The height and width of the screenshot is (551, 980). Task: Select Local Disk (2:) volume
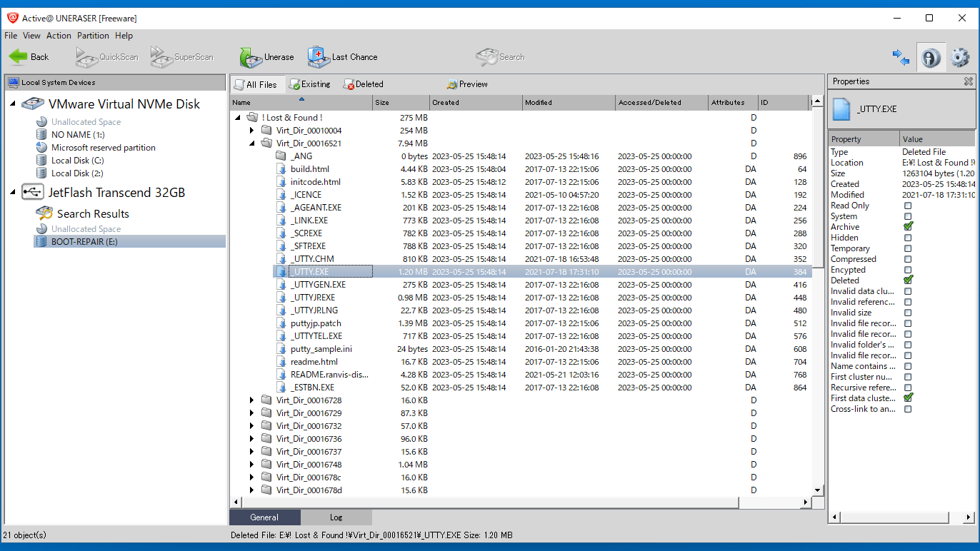[x=77, y=173]
